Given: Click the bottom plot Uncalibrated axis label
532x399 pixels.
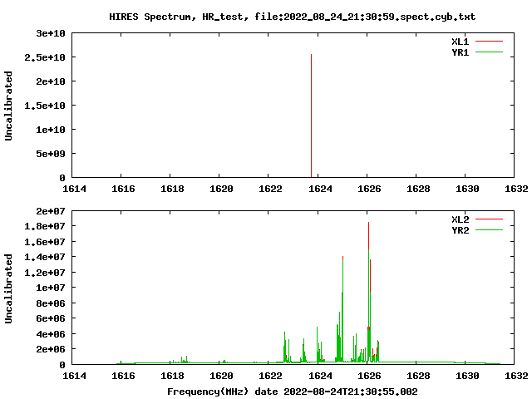Looking at the screenshot, I should tap(8, 288).
